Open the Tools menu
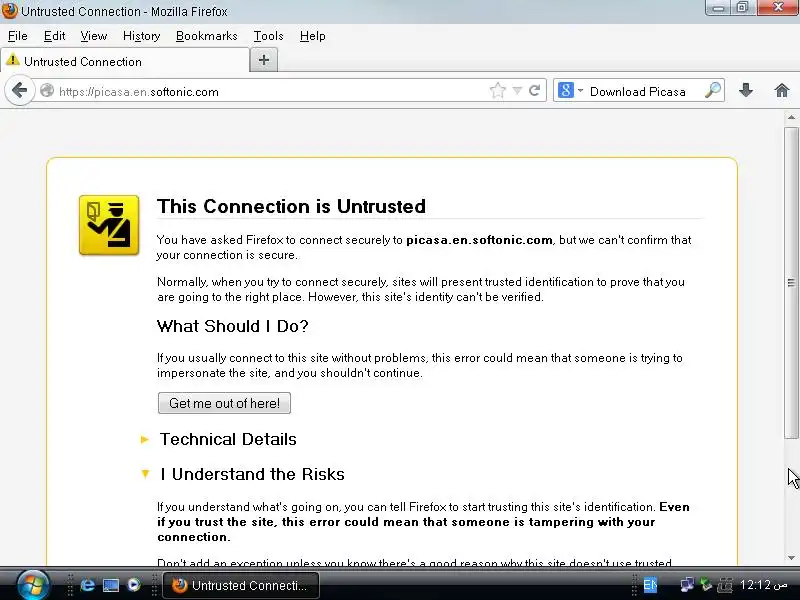The height and width of the screenshot is (600, 800). point(268,36)
